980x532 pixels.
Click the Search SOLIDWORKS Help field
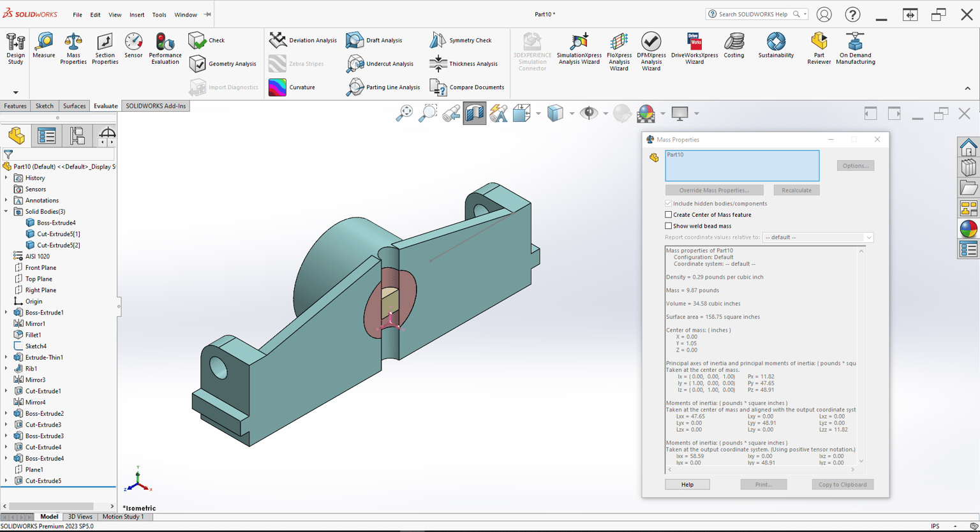click(x=753, y=14)
